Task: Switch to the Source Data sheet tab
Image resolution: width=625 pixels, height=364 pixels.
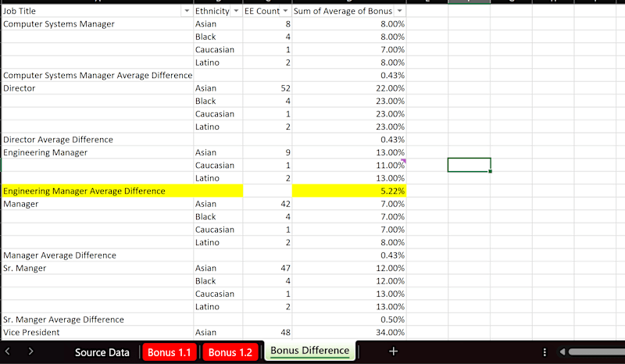Action: click(x=102, y=352)
